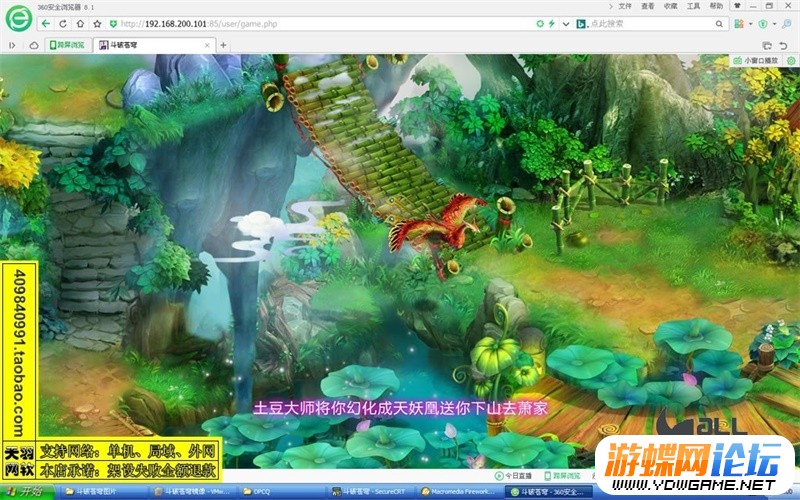Screen dimensions: 800x500
Task: Click the skin shirt icon in title bar
Action: [x=738, y=6]
